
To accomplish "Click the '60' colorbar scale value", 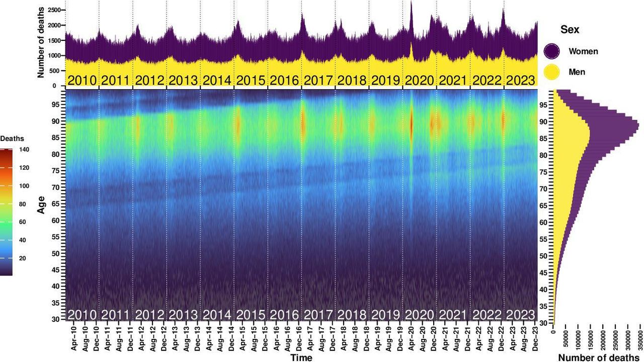I will [x=23, y=222].
